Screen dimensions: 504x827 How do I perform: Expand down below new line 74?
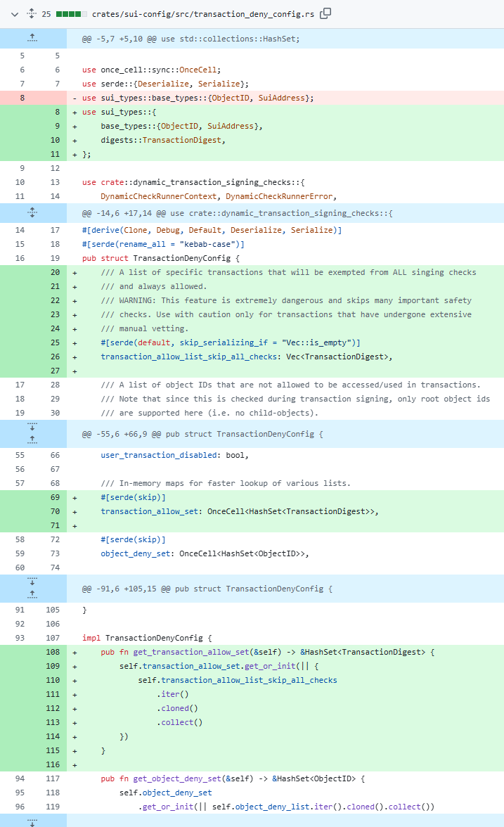(33, 581)
